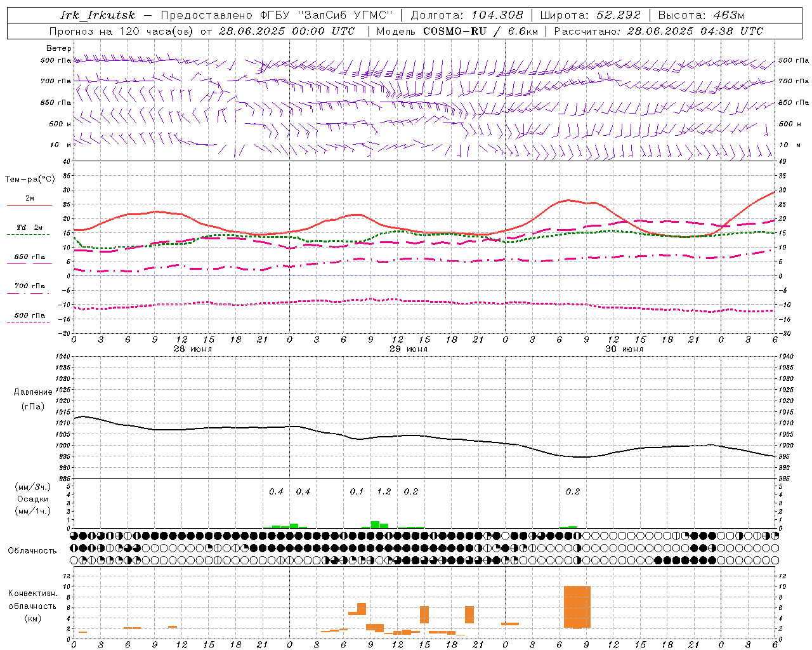Screen dimensions: 812x650
Task: Click the 0.1 precipitation amount value
Action: coord(357,492)
